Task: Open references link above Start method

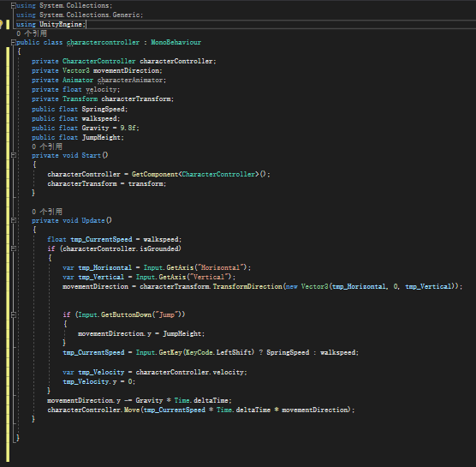Action: click(x=47, y=147)
